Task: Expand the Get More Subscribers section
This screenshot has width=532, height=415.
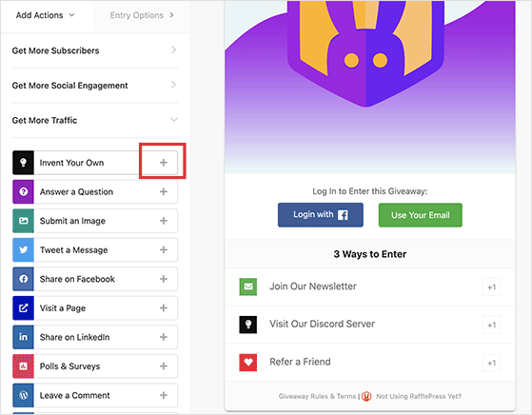Action: click(x=94, y=50)
